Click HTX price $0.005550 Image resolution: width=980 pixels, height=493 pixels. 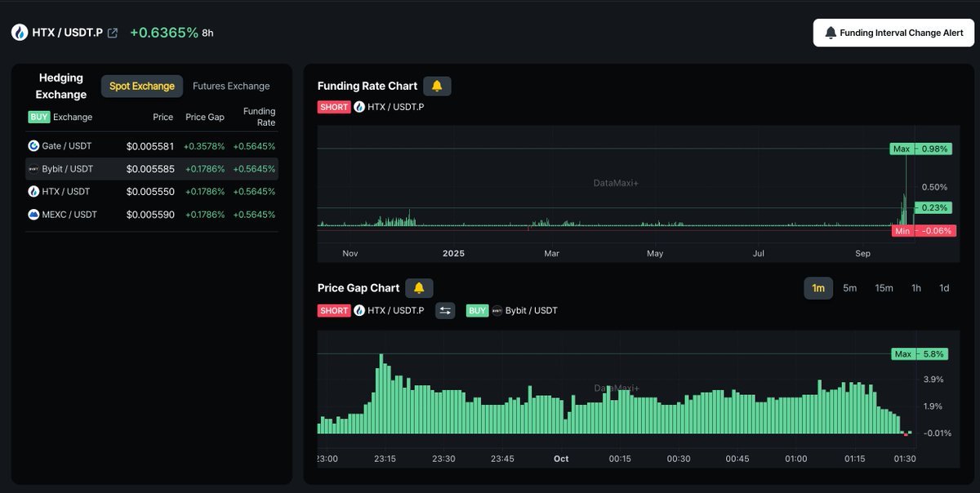pyautogui.click(x=150, y=192)
